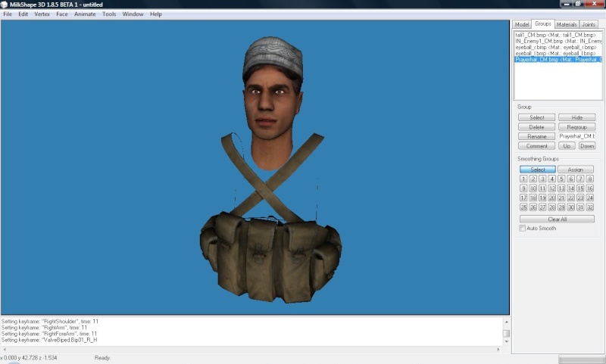The image size is (606, 364).
Task: Click the log pane scroll up arrow
Action: 506,322
